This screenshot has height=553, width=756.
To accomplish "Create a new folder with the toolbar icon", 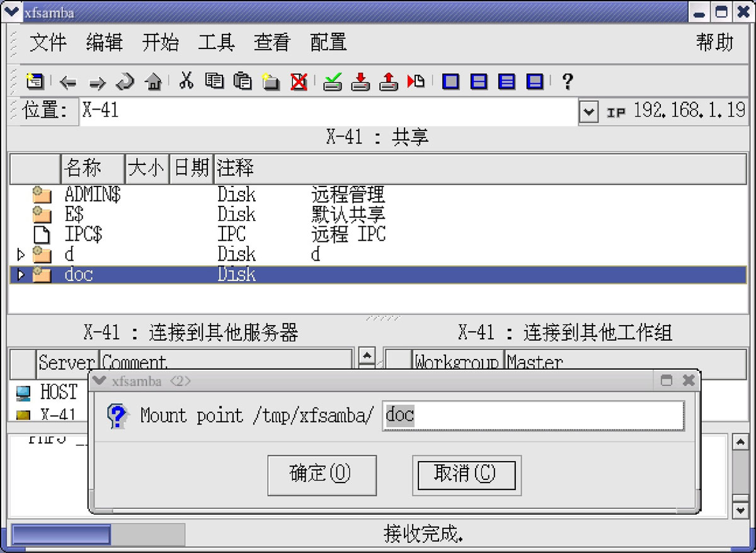I will pos(271,81).
